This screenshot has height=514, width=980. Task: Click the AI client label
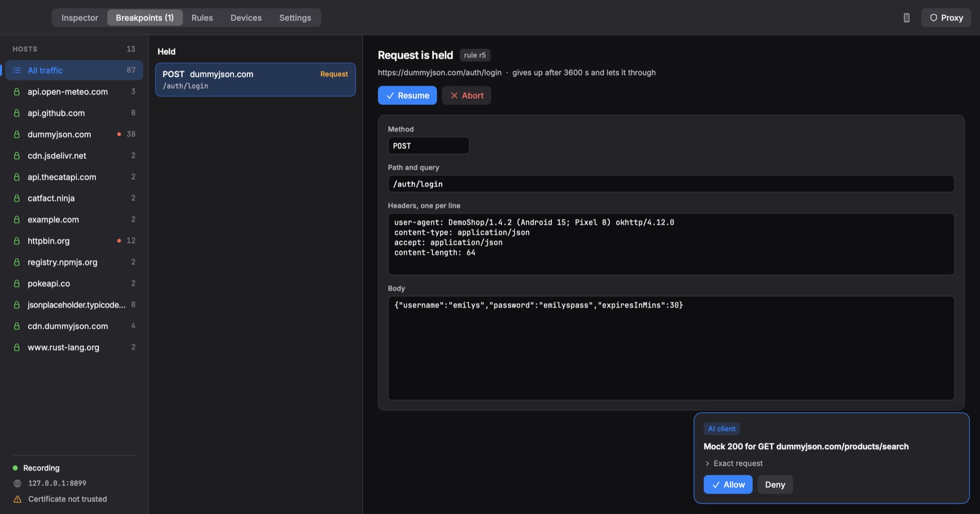pos(721,429)
